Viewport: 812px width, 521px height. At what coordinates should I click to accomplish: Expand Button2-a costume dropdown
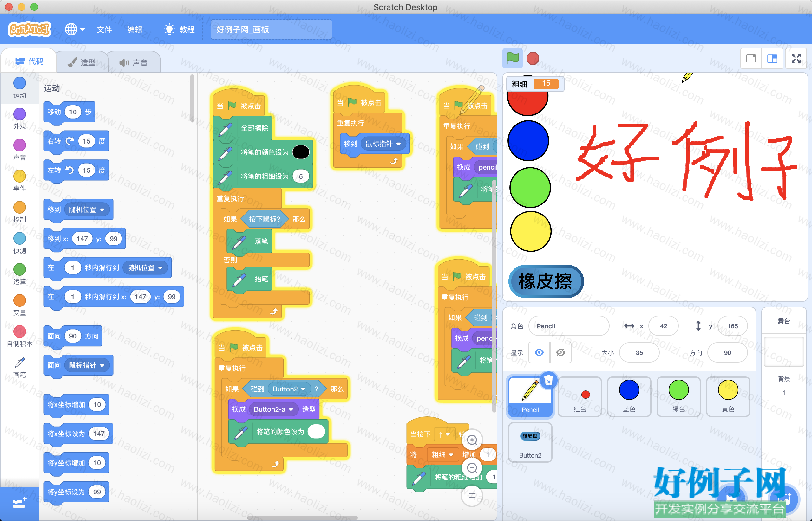tap(273, 409)
